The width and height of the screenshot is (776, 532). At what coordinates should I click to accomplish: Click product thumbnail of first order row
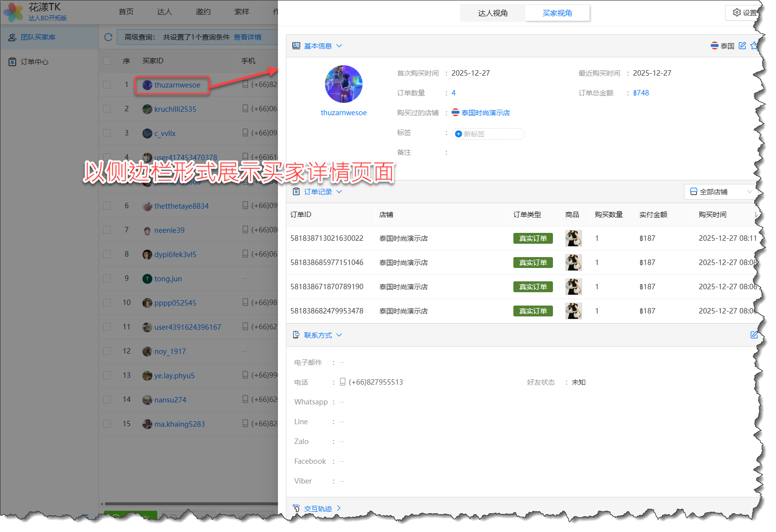pos(573,238)
